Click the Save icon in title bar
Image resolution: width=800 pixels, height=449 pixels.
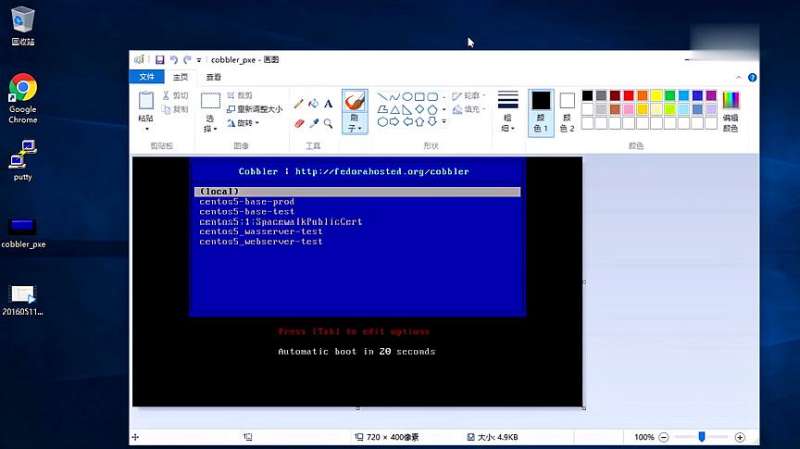click(x=159, y=60)
